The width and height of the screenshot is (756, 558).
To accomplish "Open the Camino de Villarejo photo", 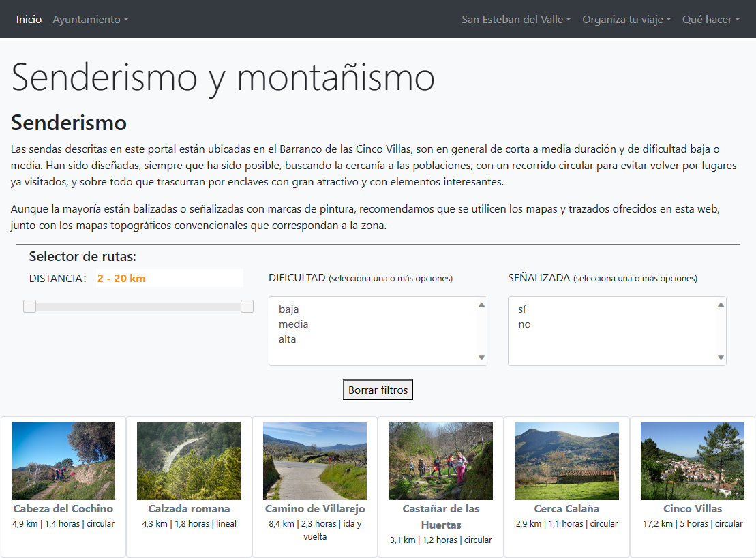I will click(315, 461).
